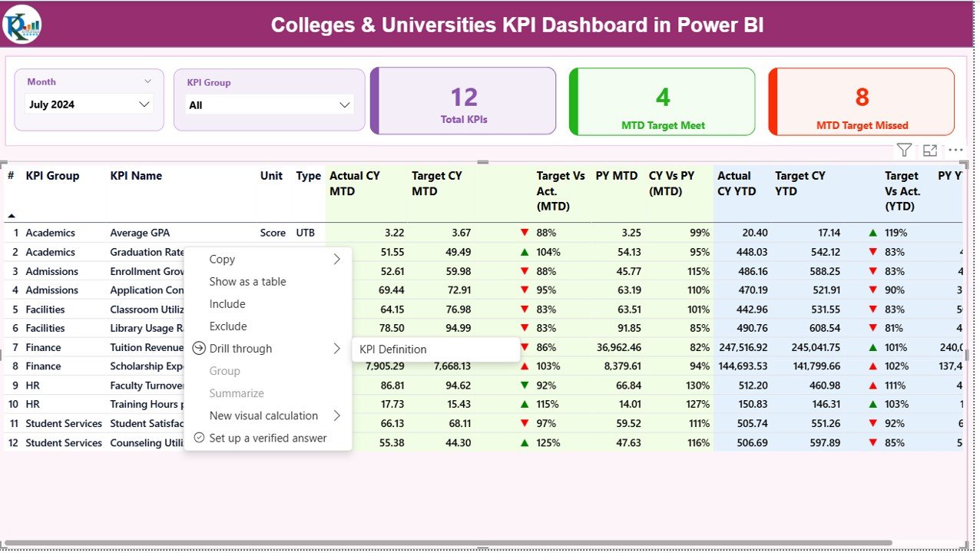Image resolution: width=980 pixels, height=553 pixels.
Task: Click the dashboard logo in header
Action: pyautogui.click(x=22, y=25)
